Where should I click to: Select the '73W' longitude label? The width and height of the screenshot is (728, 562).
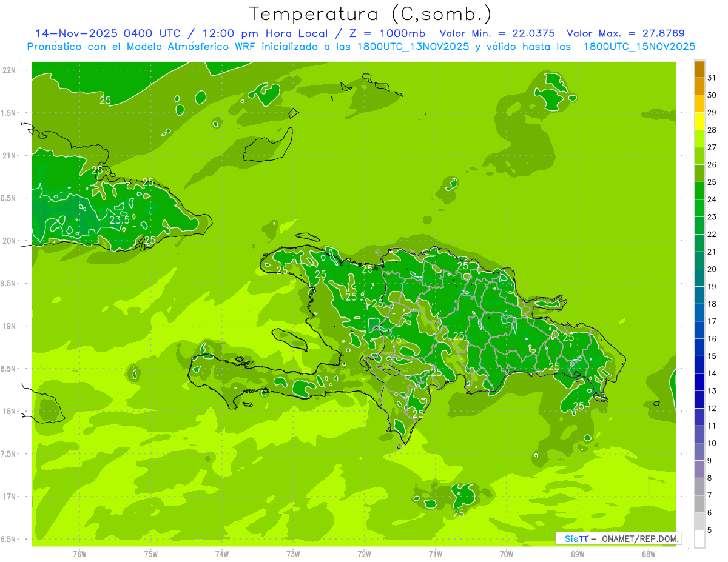pos(293,554)
